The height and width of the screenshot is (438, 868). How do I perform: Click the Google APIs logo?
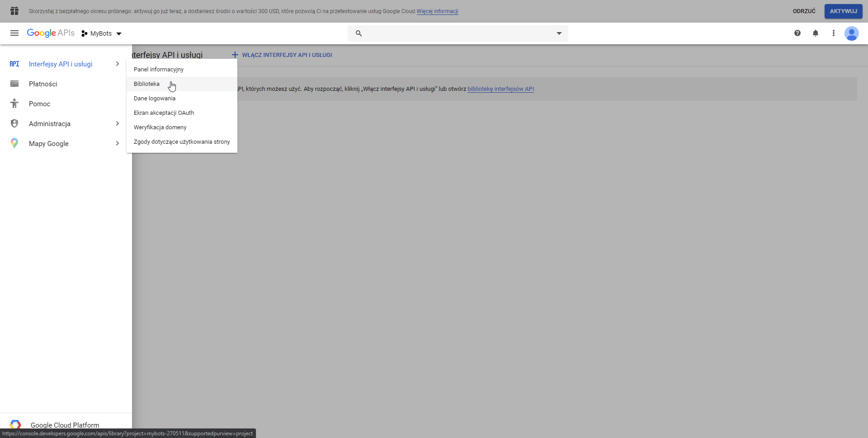click(x=51, y=33)
